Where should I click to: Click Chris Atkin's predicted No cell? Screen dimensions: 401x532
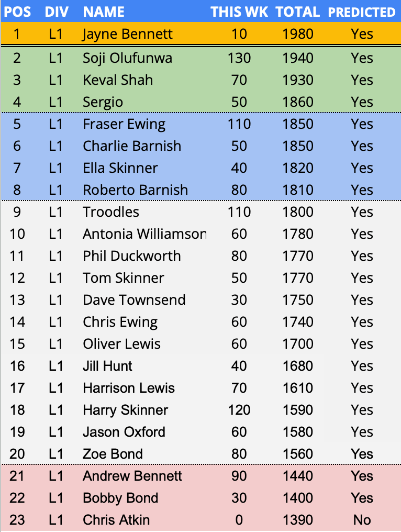pos(362,520)
